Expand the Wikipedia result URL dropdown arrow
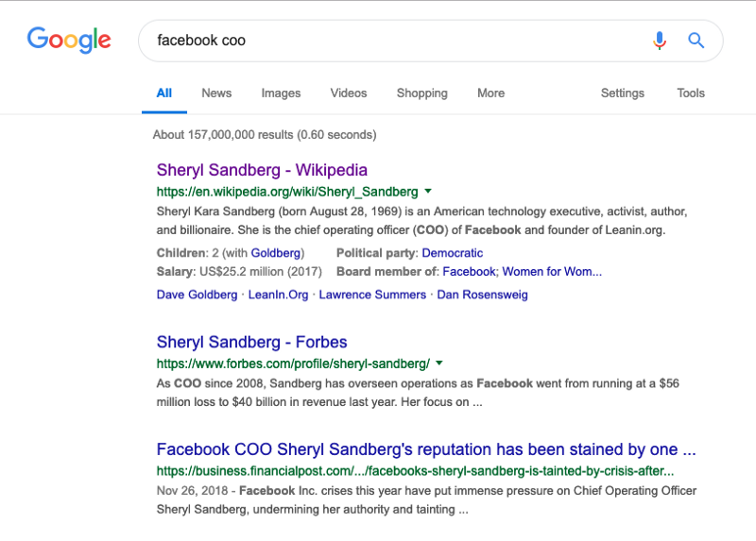The width and height of the screenshot is (756, 541). (x=428, y=191)
